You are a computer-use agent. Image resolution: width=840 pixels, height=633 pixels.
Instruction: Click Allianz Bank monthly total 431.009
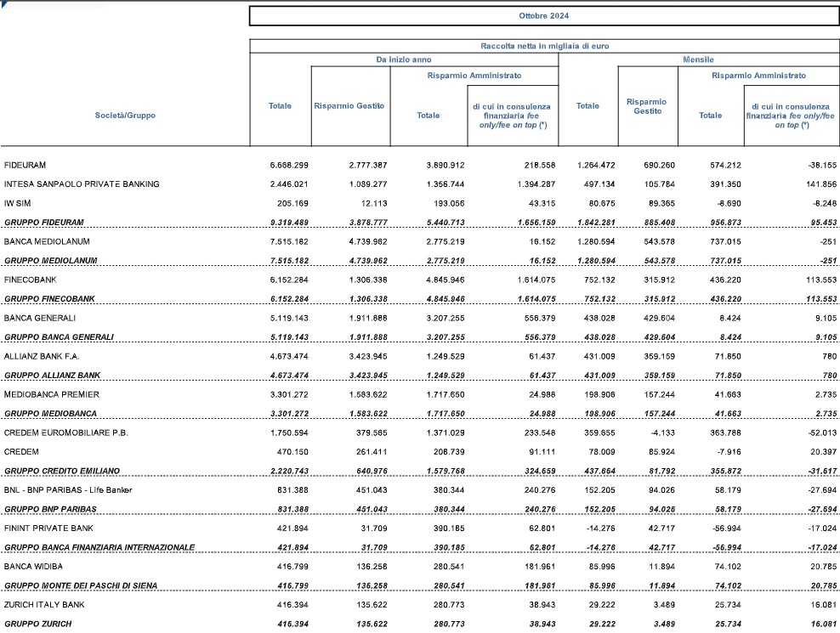tap(599, 357)
